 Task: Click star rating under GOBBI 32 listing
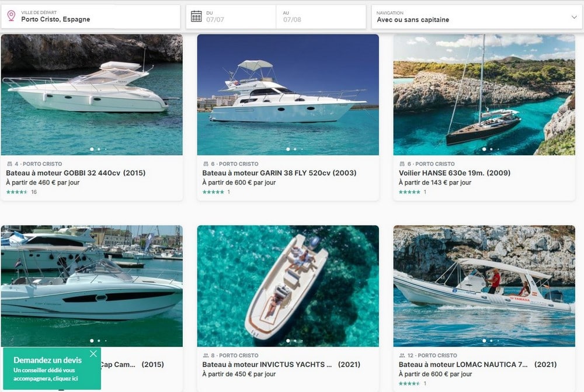point(17,192)
